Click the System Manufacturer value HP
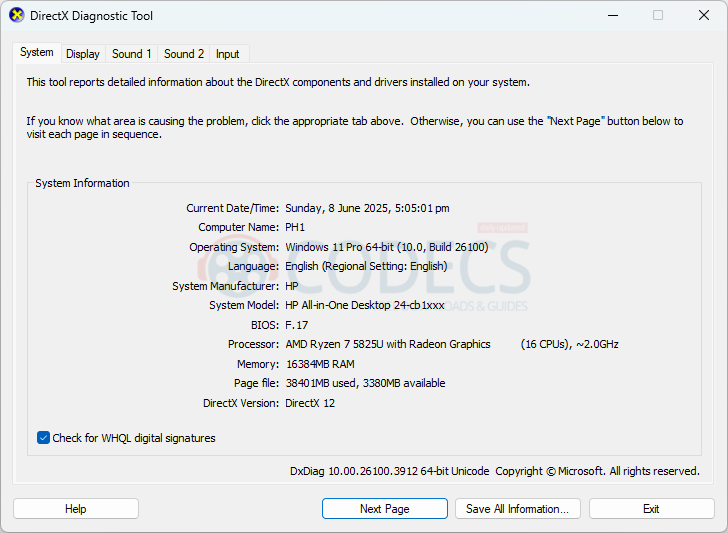Screen dimensions: 728x533 coord(292,286)
